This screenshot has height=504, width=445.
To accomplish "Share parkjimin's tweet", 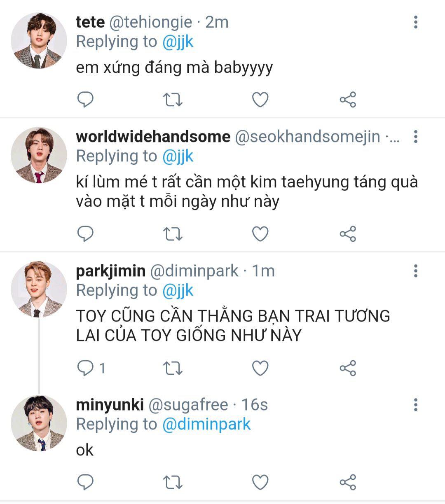I will 348,368.
